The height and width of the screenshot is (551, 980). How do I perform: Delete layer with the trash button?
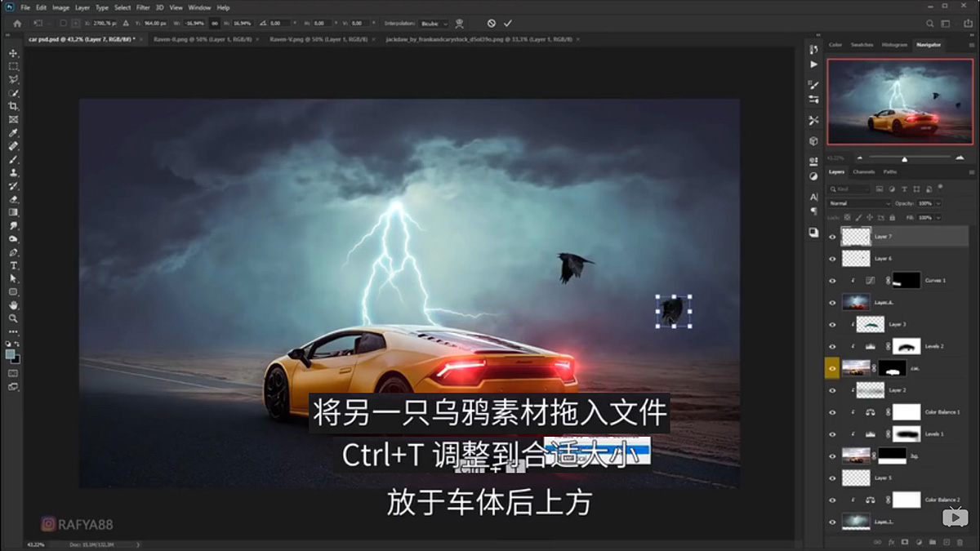[960, 542]
